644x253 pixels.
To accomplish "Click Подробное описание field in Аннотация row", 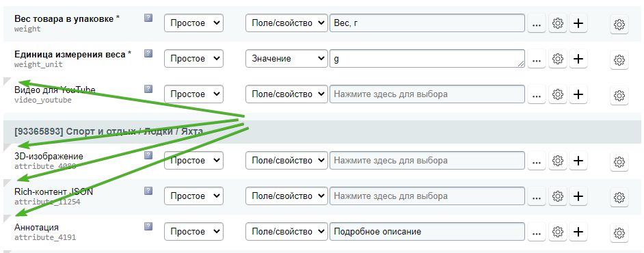I will coord(427,232).
